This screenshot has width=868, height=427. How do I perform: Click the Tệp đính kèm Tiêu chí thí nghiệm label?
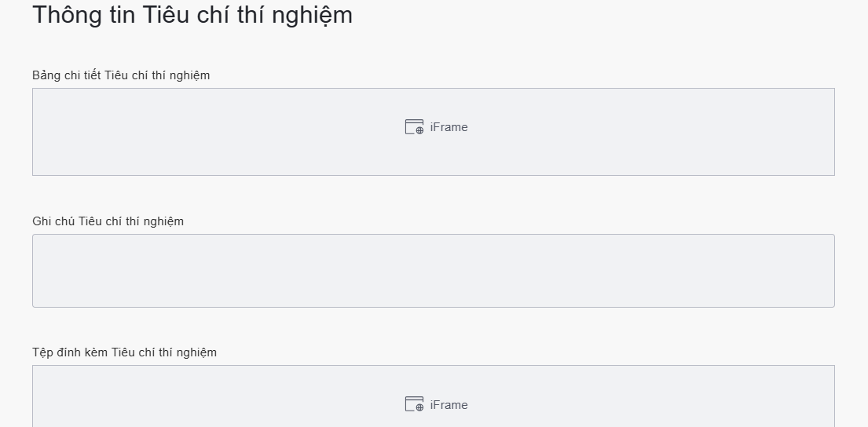point(124,352)
